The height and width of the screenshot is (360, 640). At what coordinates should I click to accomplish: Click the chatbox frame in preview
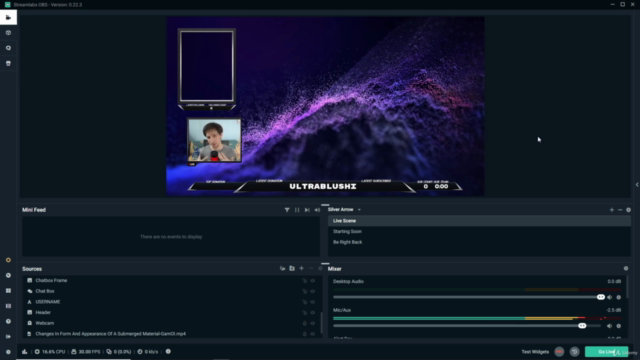[x=207, y=69]
